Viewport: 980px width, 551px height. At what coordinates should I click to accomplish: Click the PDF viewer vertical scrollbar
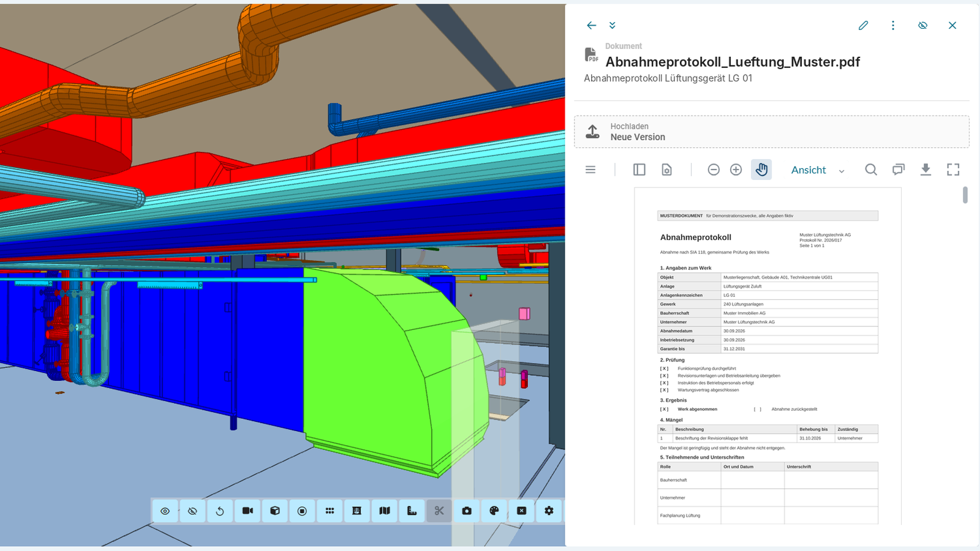click(x=965, y=195)
